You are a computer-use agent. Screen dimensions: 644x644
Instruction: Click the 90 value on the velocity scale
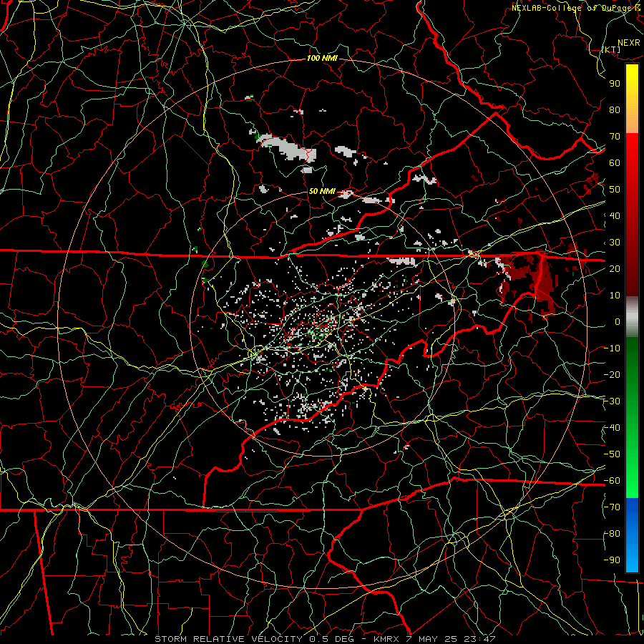pos(615,84)
